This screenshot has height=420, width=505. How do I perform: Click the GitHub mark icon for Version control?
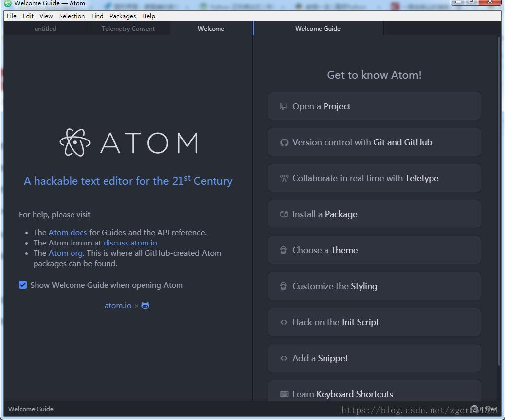(284, 142)
